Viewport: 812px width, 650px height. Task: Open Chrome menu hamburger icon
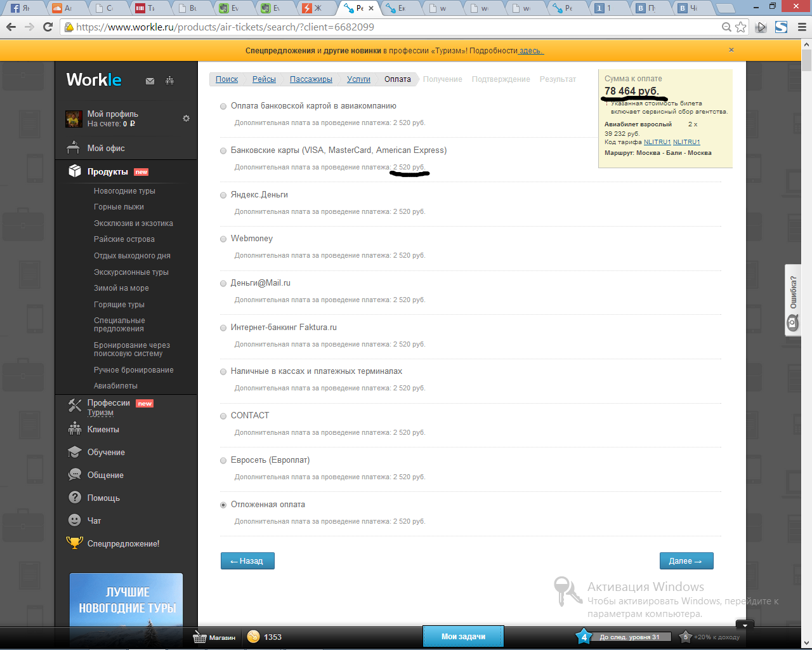click(802, 27)
